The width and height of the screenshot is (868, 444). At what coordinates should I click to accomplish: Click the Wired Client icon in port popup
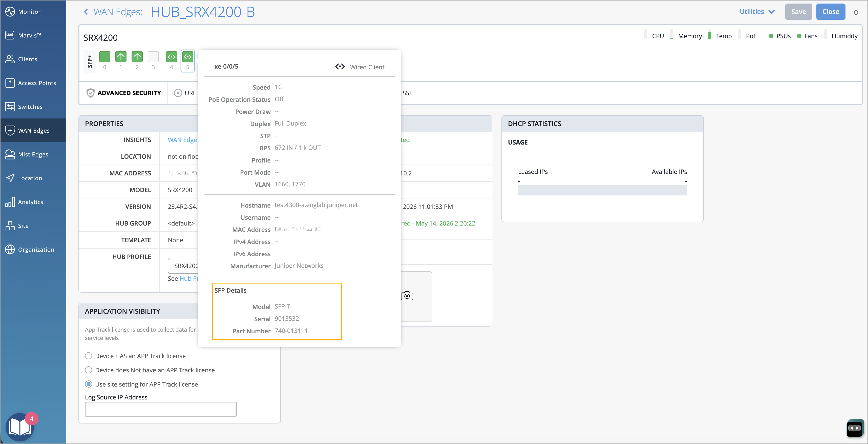pos(340,67)
